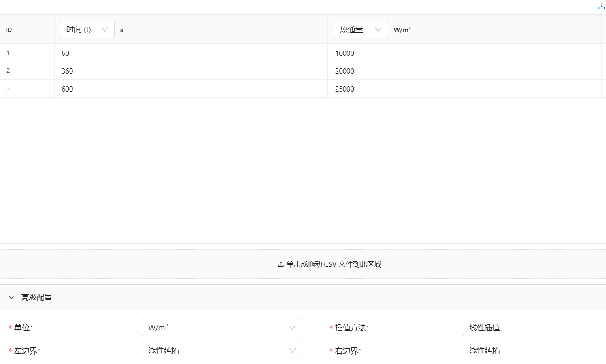Viewport: 606px width, 364px height.
Task: Click the 's' time unit label
Action: click(121, 30)
